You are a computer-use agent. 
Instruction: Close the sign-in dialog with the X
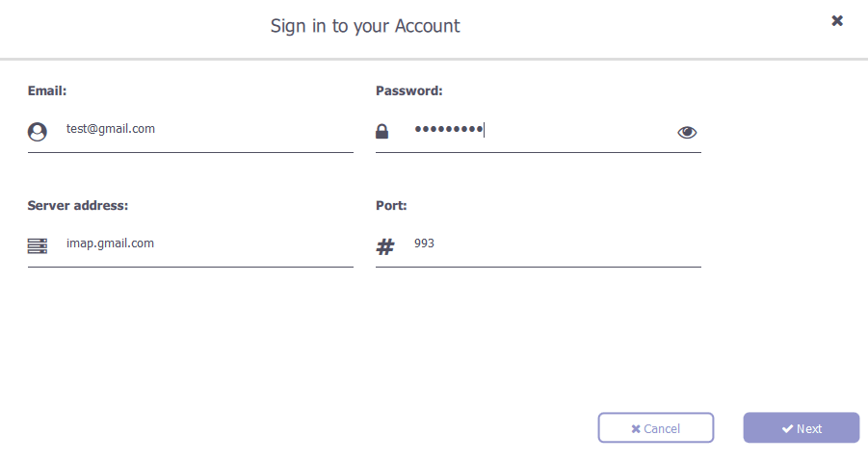pyautogui.click(x=837, y=21)
